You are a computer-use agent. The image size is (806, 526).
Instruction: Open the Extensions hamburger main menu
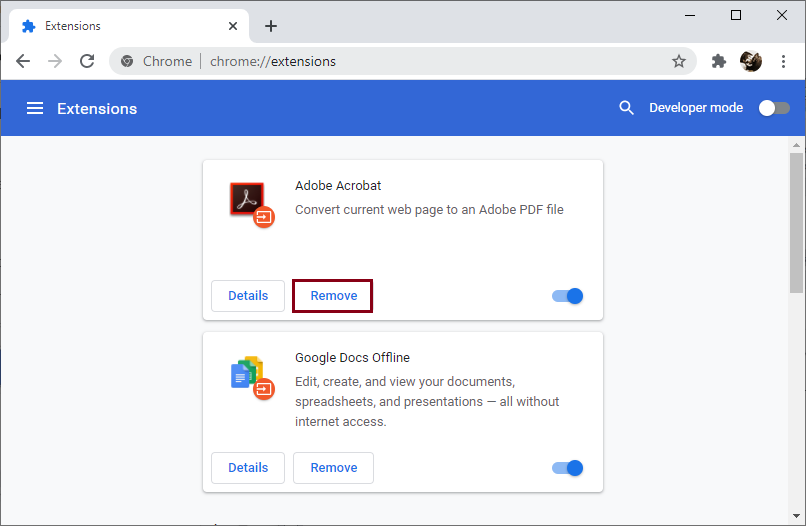(35, 108)
